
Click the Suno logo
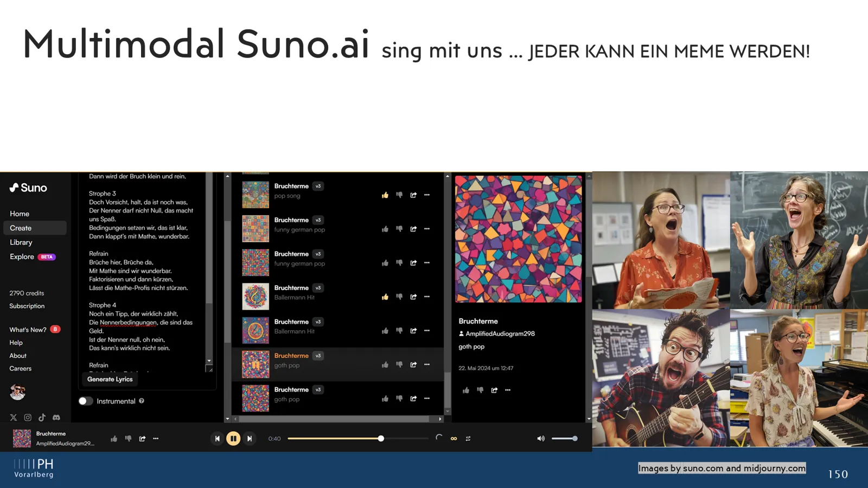pos(28,188)
